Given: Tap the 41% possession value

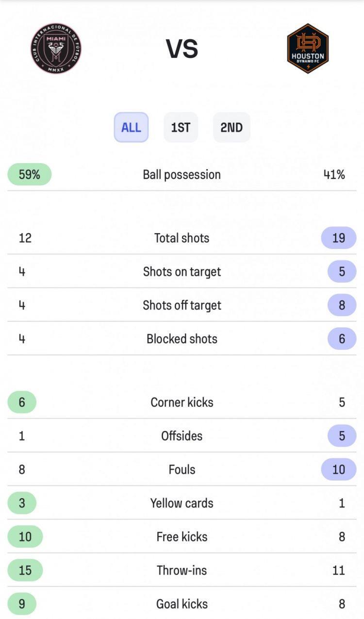Looking at the screenshot, I should click(x=334, y=174).
